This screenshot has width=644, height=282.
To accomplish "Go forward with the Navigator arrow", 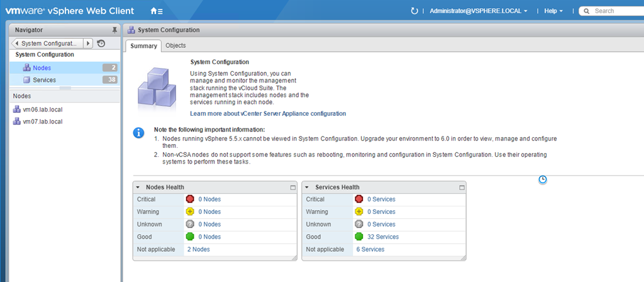I will click(88, 43).
